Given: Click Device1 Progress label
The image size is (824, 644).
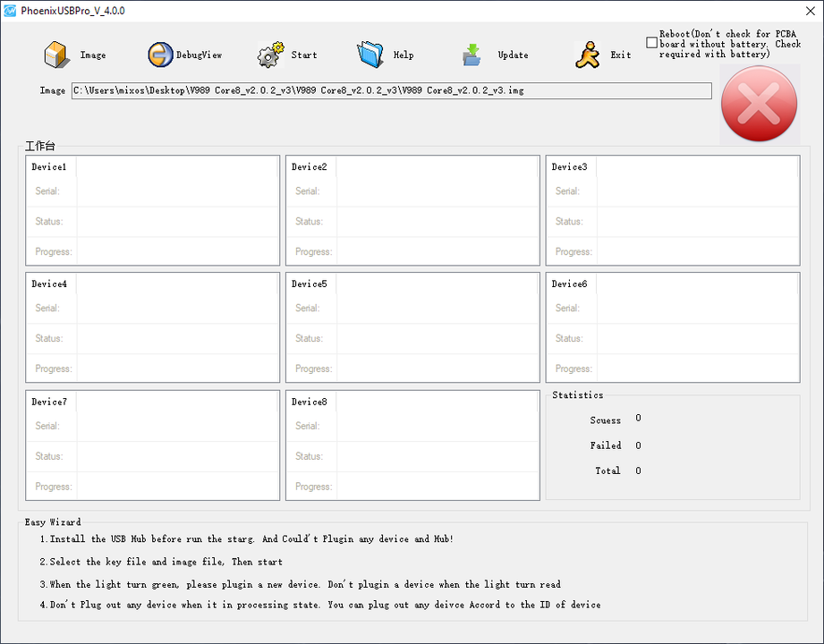Looking at the screenshot, I should click(53, 251).
